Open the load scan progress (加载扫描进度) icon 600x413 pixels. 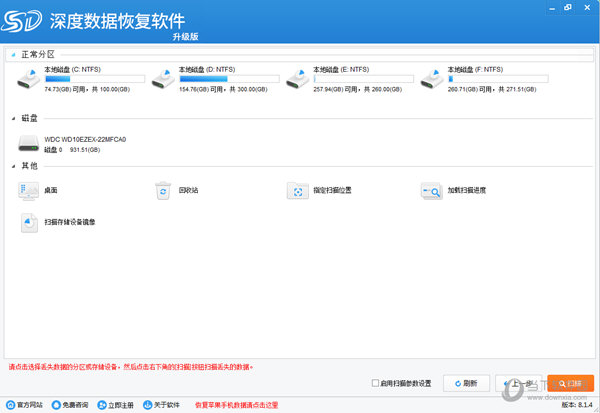[432, 191]
